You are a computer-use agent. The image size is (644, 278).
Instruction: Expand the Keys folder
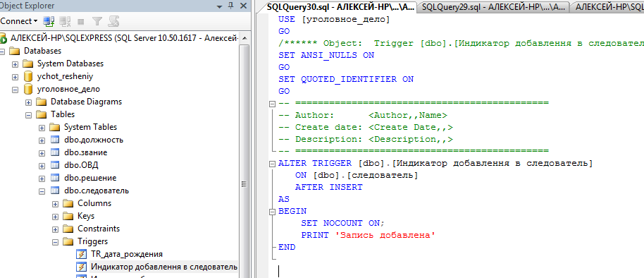tap(55, 217)
